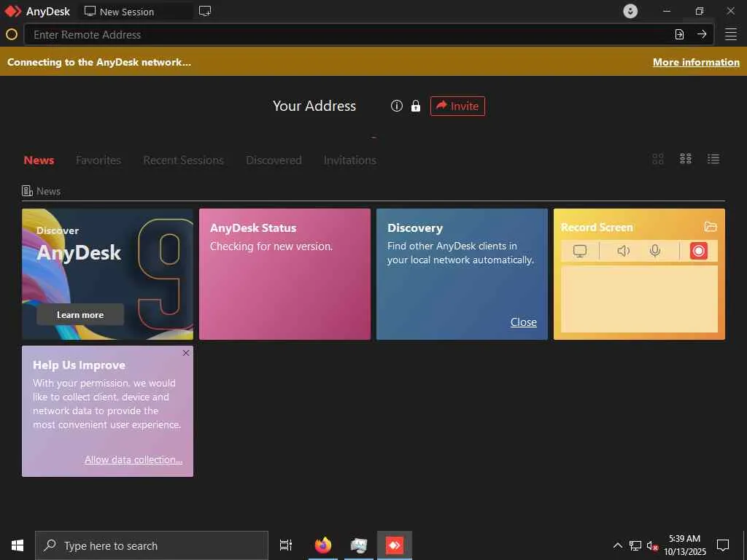Open the Windows Start menu
The image size is (747, 560).
18,545
